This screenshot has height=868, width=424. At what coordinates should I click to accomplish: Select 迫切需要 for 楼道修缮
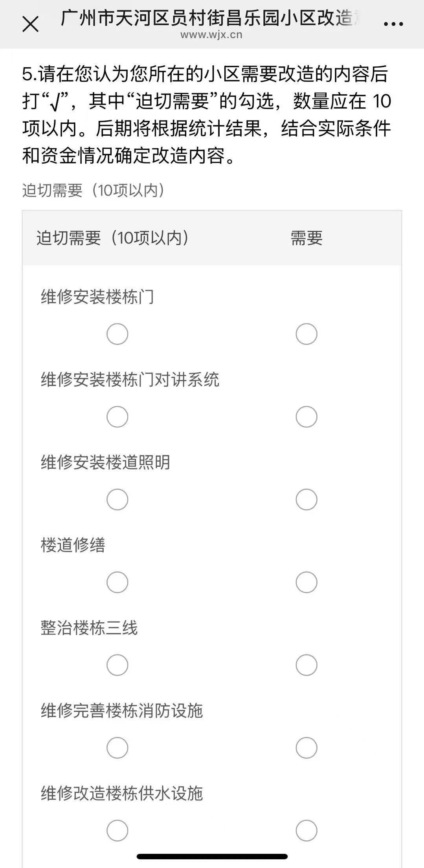click(117, 582)
